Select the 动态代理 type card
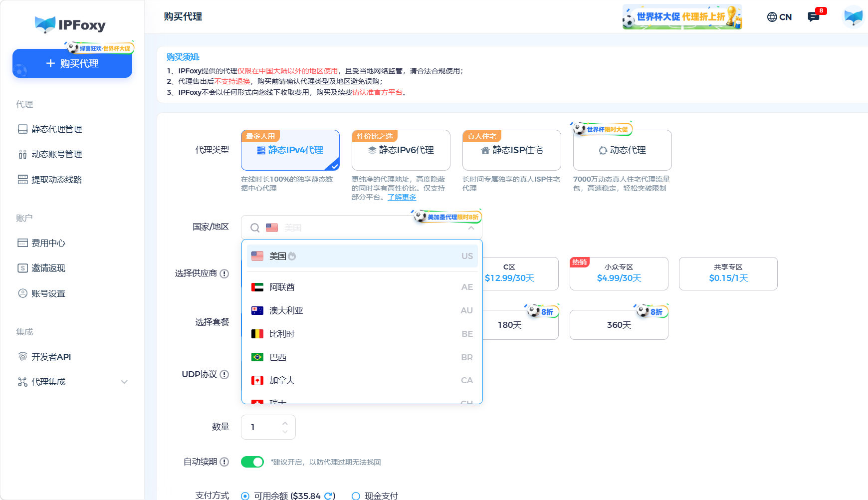 pyautogui.click(x=623, y=150)
